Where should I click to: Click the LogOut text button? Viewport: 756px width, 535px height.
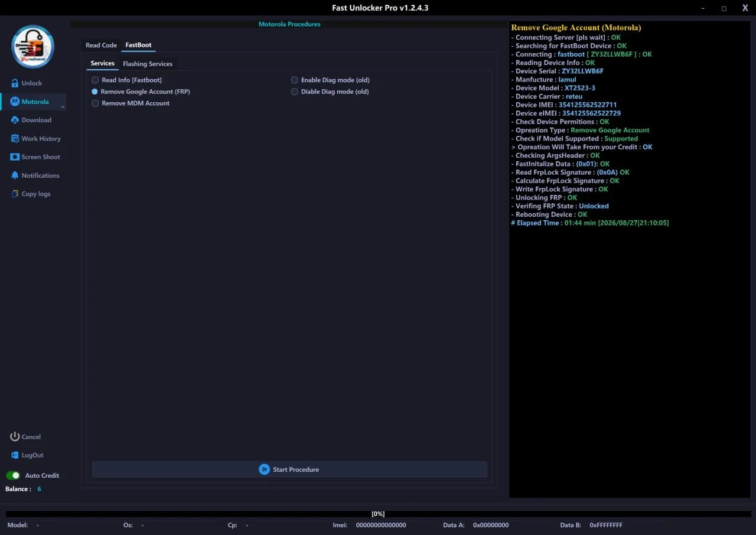32,455
